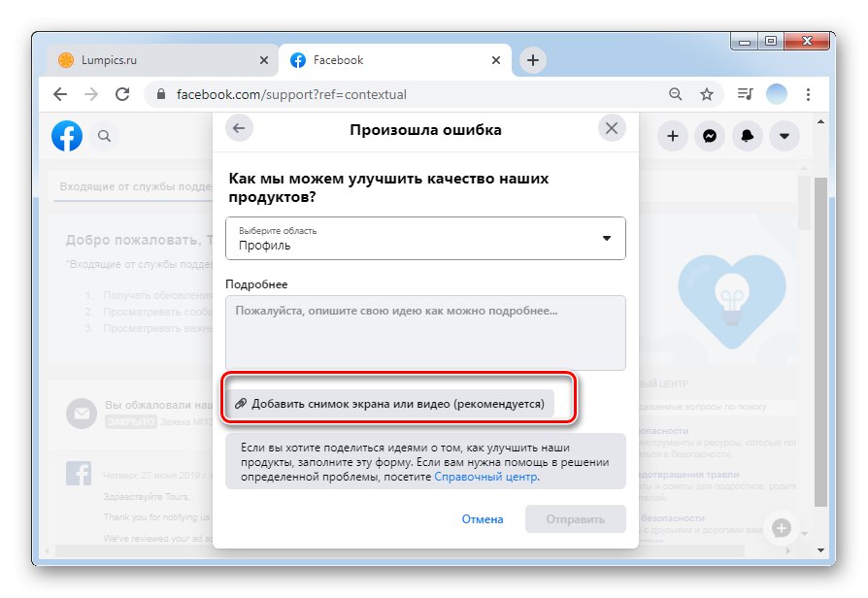
Task: Select the Facebook browser tab
Action: point(395,60)
